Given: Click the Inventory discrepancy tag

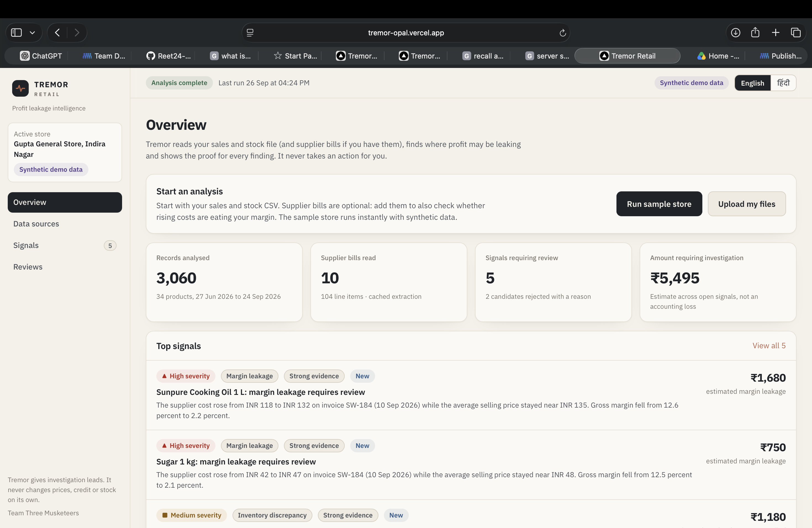Looking at the screenshot, I should 272,515.
